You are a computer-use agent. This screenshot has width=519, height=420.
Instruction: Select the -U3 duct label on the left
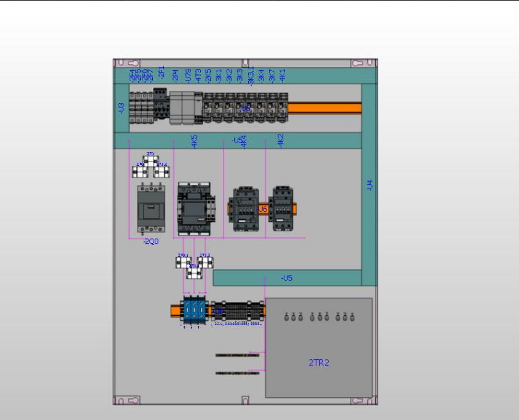[x=121, y=107]
